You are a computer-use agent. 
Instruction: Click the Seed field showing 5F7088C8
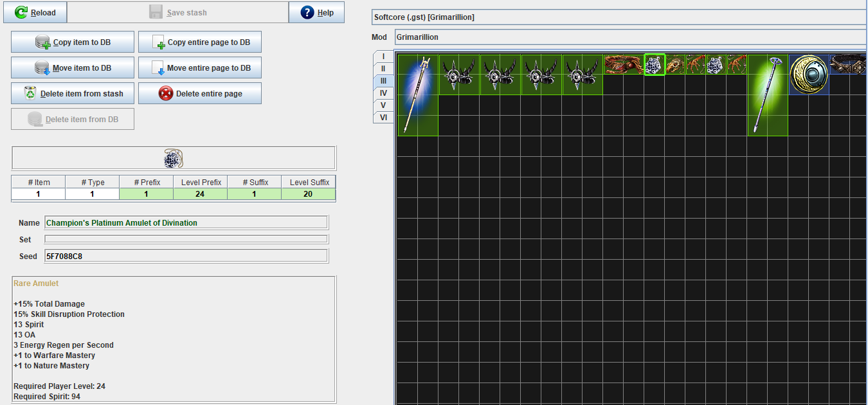click(x=186, y=256)
